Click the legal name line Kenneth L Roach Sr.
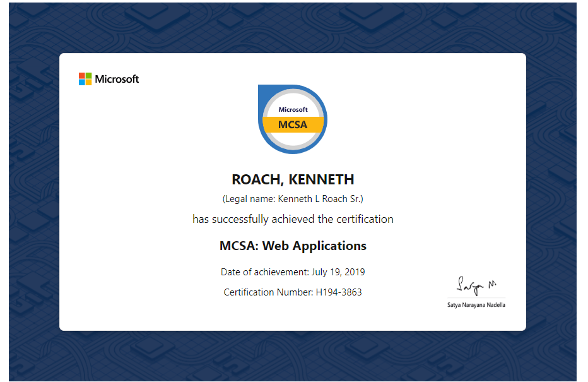 pos(293,199)
